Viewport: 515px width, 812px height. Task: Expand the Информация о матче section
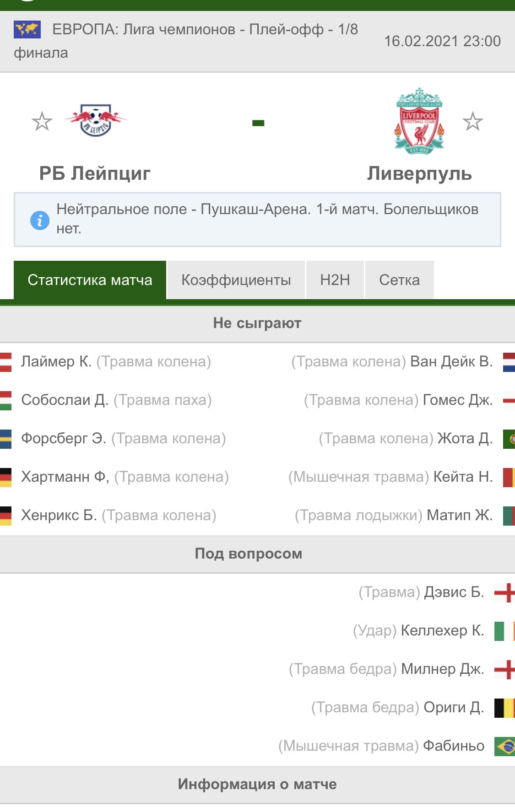coord(257,785)
